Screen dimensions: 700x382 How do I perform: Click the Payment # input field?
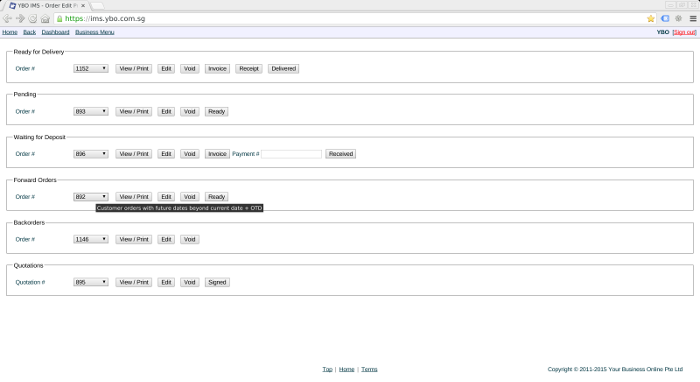[x=291, y=154]
